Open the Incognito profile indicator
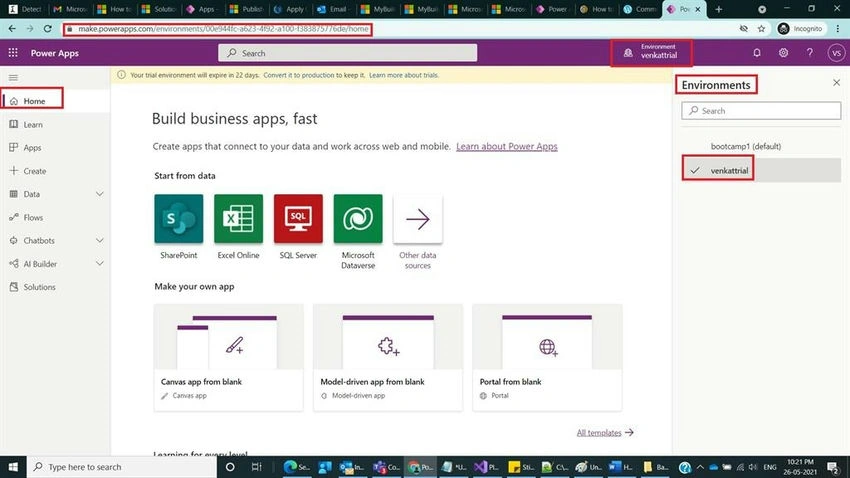The width and height of the screenshot is (850, 478). (x=800, y=29)
